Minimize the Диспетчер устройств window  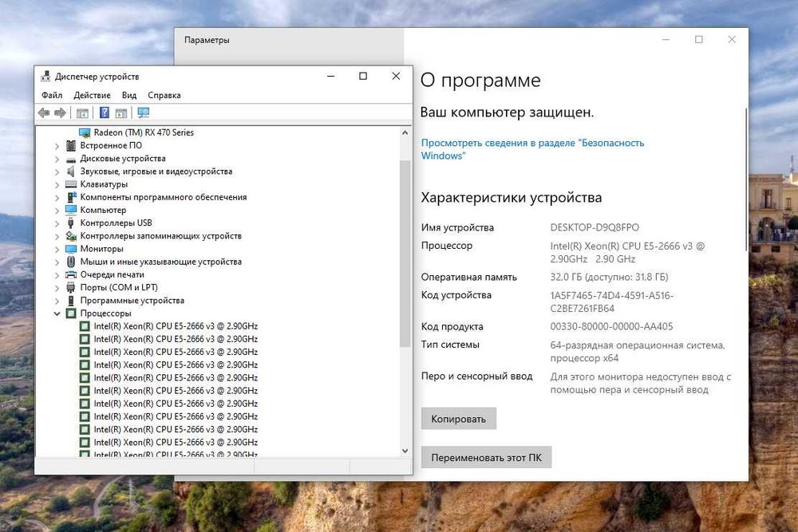[331, 77]
